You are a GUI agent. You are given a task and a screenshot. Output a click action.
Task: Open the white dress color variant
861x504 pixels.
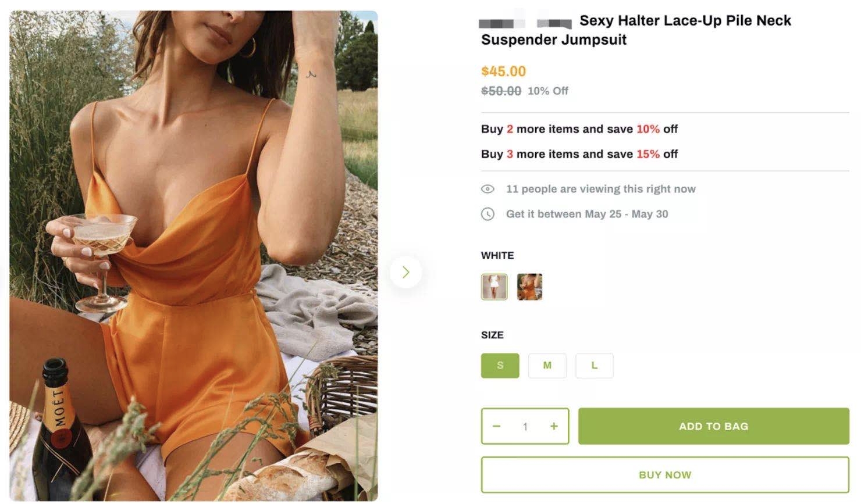[493, 287]
